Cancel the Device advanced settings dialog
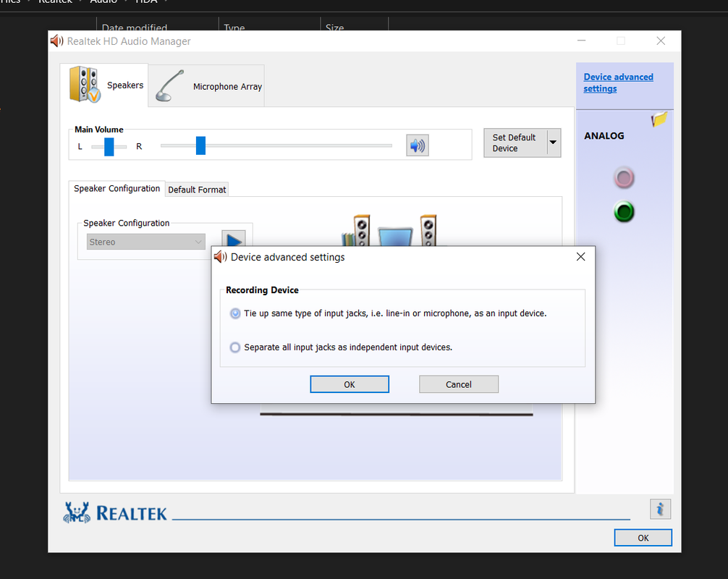Viewport: 728px width, 579px height. pyautogui.click(x=459, y=384)
